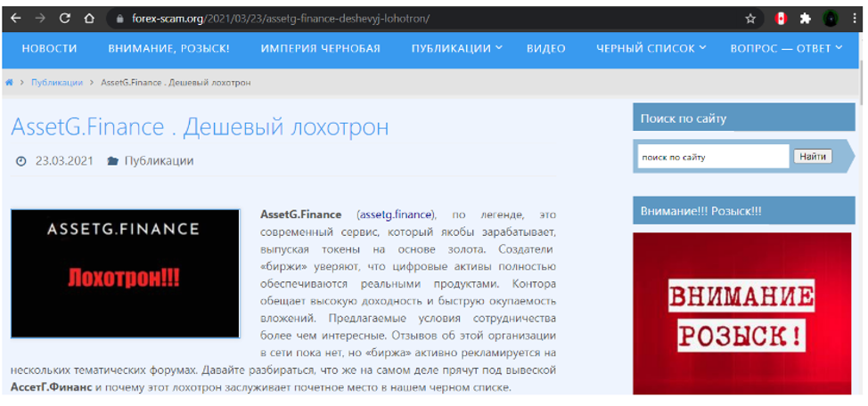This screenshot has width=868, height=406.
Task: Click the home icon in breadcrumbs
Action: coord(9,83)
